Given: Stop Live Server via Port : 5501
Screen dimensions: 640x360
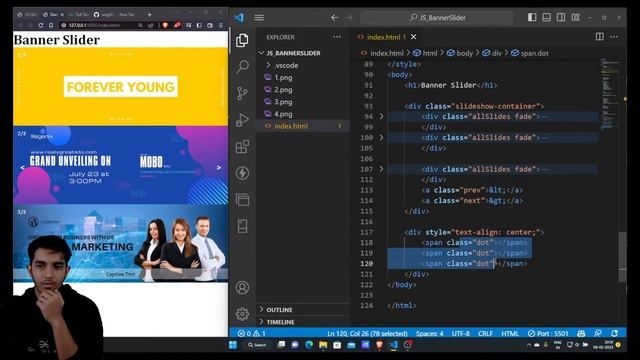Looking at the screenshot, I should click(548, 333).
